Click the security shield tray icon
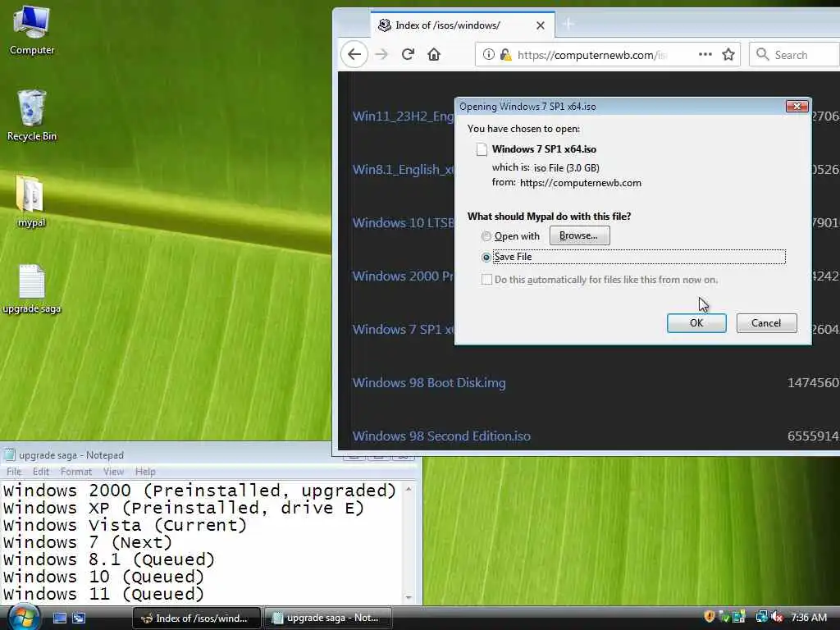Viewport: 840px width, 630px height. (x=709, y=617)
